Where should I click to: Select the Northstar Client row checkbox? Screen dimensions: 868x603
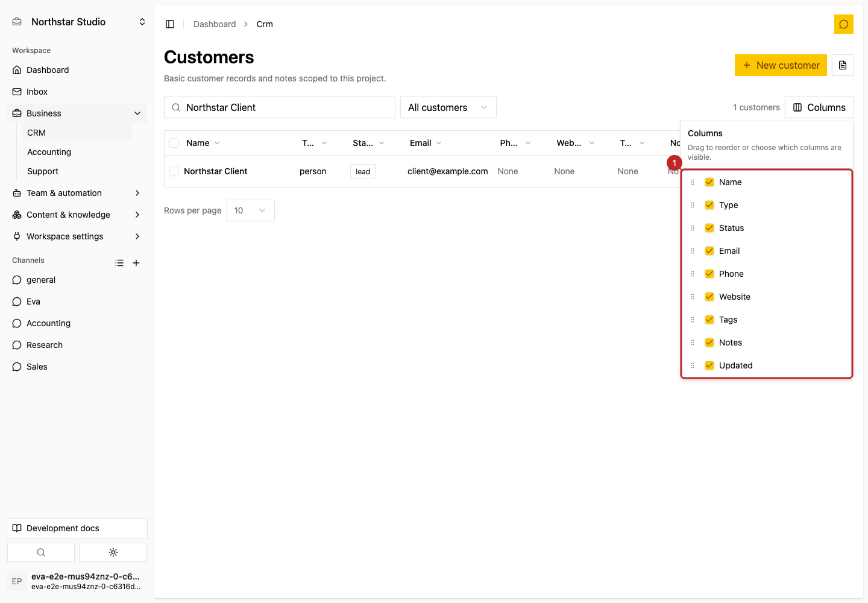point(174,171)
